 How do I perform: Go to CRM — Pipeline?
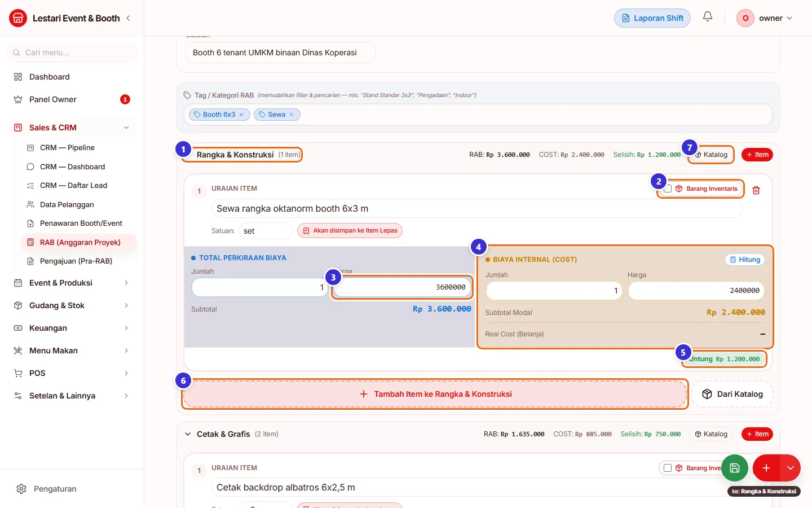[78, 148]
